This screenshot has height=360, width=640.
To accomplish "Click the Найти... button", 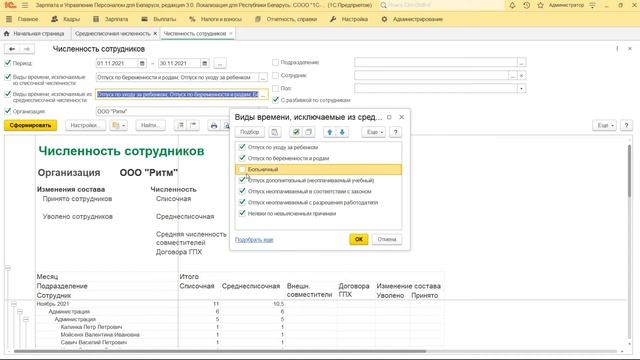I will tap(151, 125).
